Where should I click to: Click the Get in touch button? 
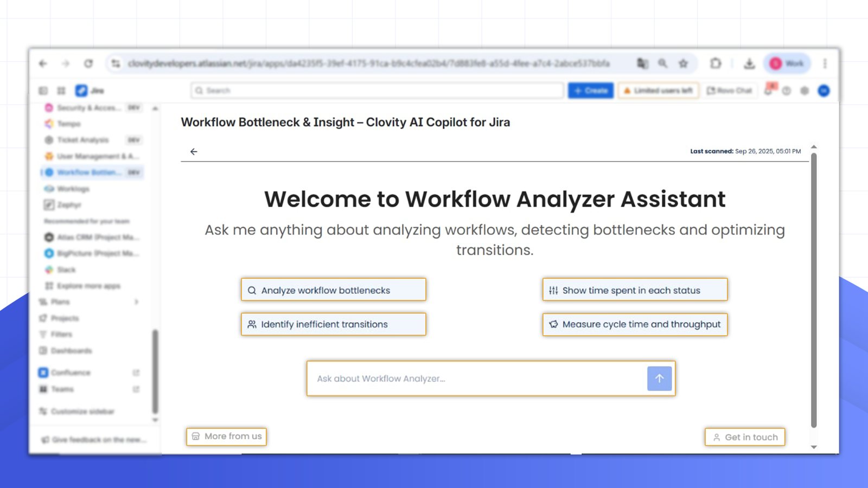pos(745,437)
